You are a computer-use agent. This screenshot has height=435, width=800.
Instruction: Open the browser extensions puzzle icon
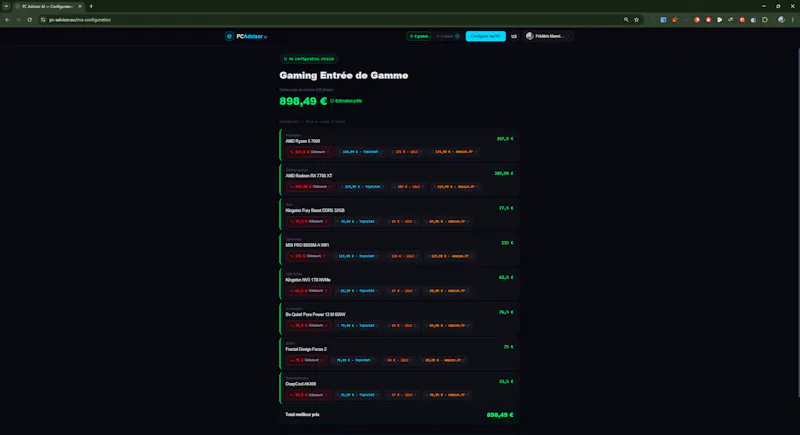pos(765,20)
